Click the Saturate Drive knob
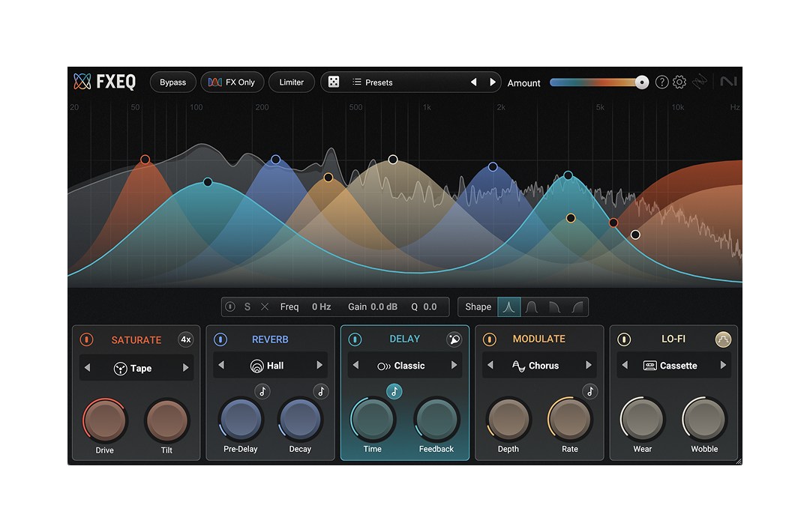This screenshot has height=532, width=810. (104, 420)
